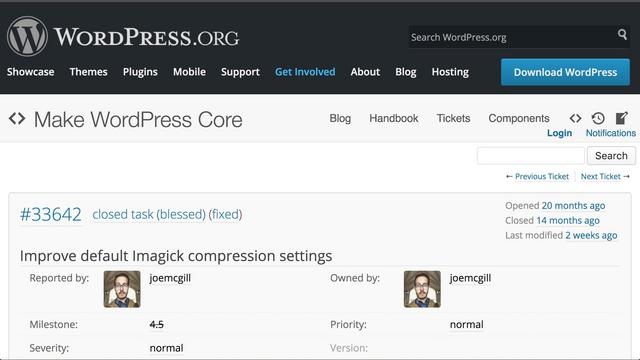Click the magnifier icon in WordPress.org search
640x360 pixels.
point(622,35)
